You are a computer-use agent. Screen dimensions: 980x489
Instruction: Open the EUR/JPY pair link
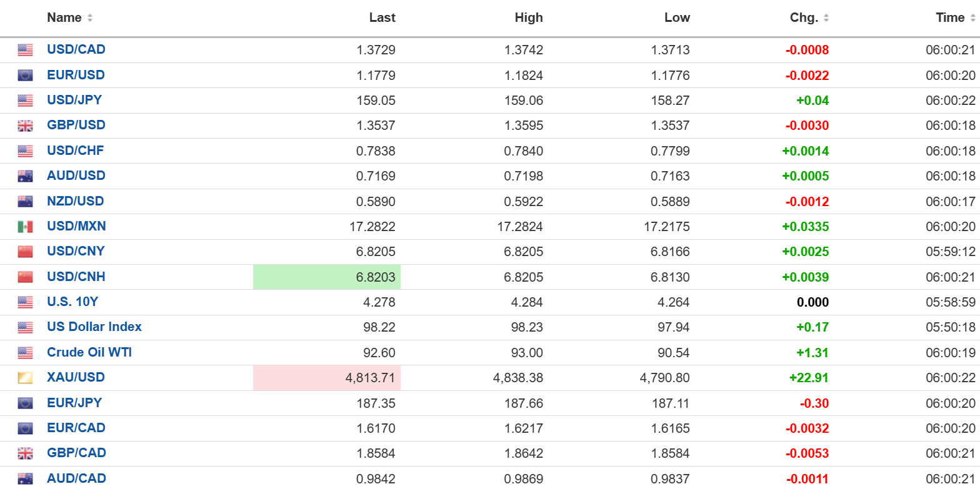pyautogui.click(x=74, y=403)
